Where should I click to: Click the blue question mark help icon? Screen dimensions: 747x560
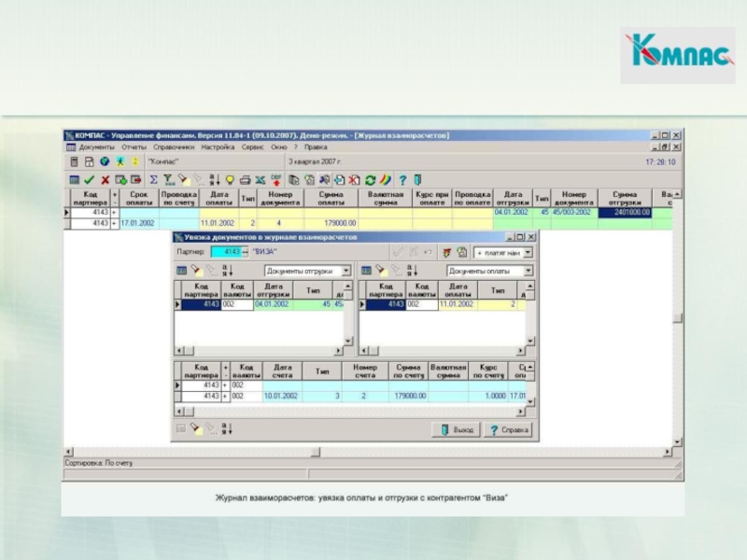[402, 180]
